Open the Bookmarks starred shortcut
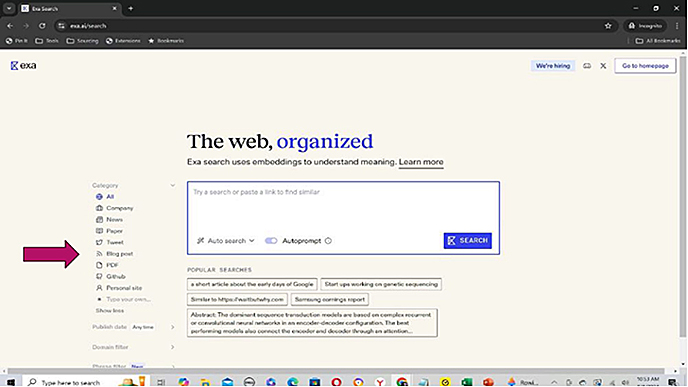The image size is (688, 387). (x=166, y=41)
